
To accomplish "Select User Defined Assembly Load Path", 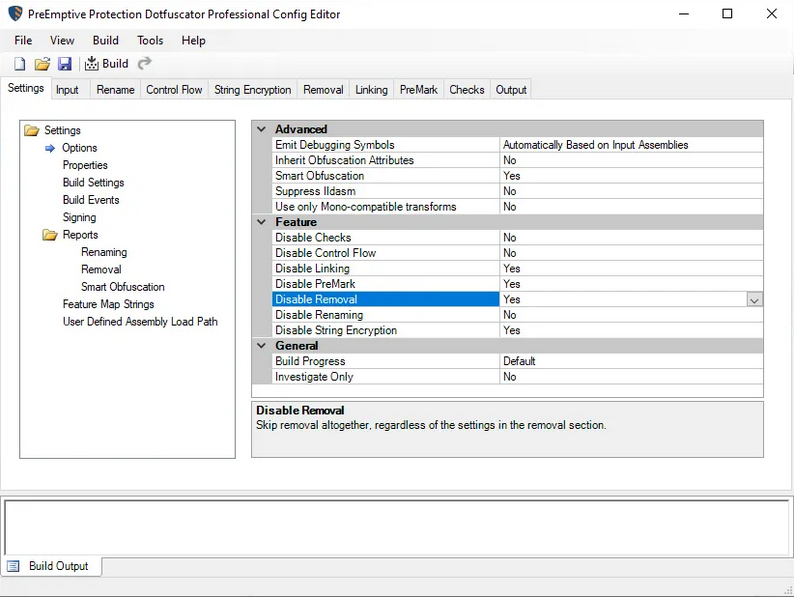I will tap(140, 322).
